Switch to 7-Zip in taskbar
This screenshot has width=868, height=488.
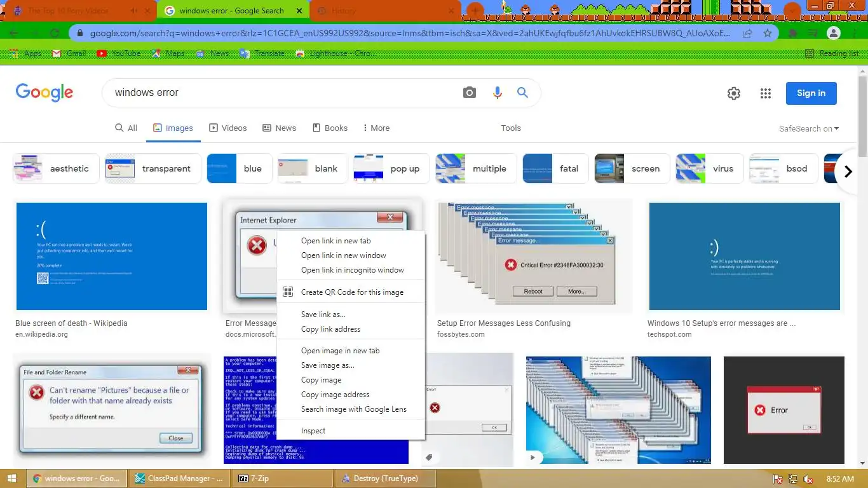click(x=282, y=478)
